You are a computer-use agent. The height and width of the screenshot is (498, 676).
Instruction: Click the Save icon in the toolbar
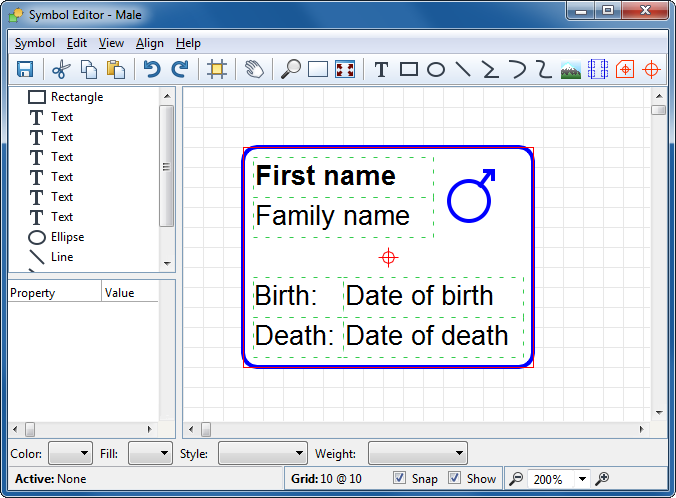point(25,69)
